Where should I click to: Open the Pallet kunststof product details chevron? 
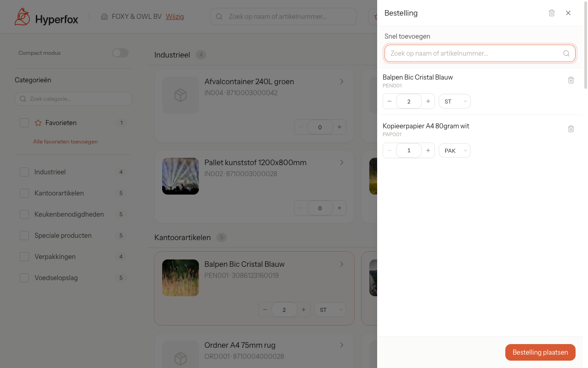[341, 162]
